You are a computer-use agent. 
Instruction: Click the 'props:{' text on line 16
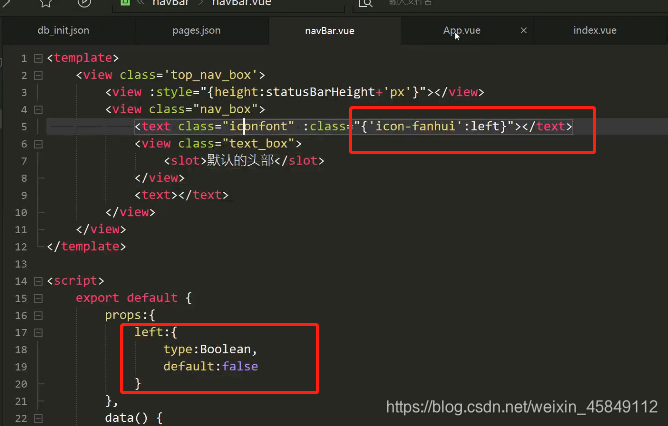click(x=130, y=315)
